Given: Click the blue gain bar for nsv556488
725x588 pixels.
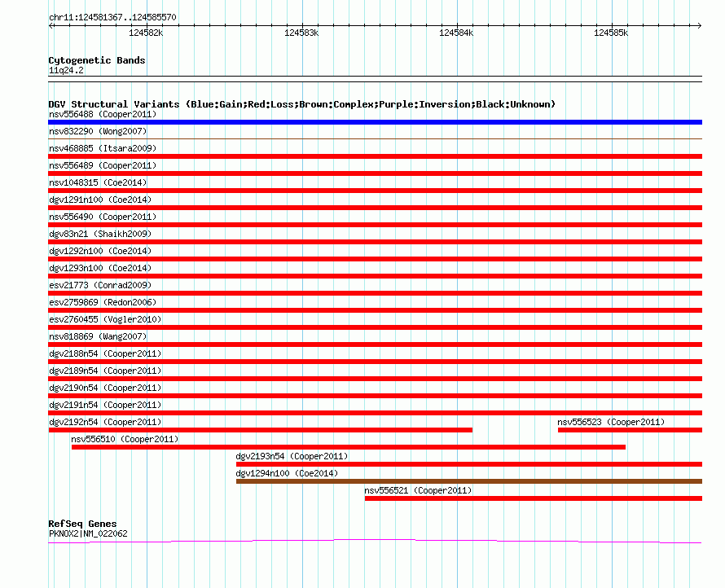Looking at the screenshot, I should coord(375,122).
